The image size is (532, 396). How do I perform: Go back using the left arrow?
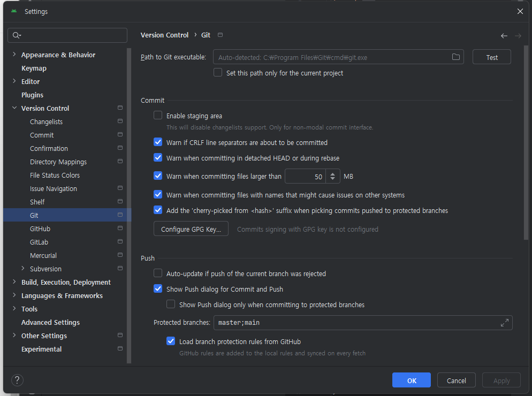tap(504, 36)
